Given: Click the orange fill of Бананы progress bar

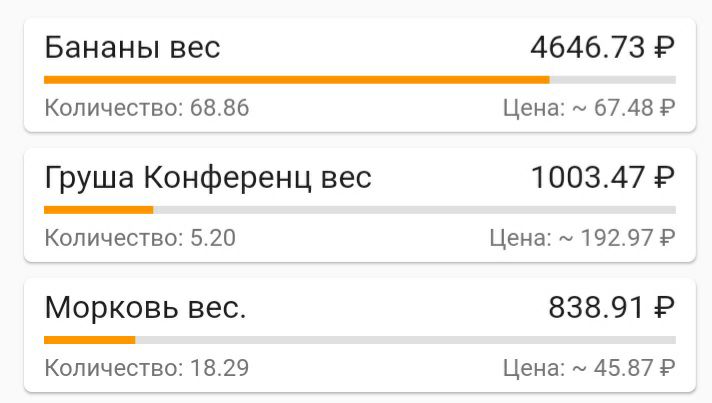Looking at the screenshot, I should pos(296,80).
